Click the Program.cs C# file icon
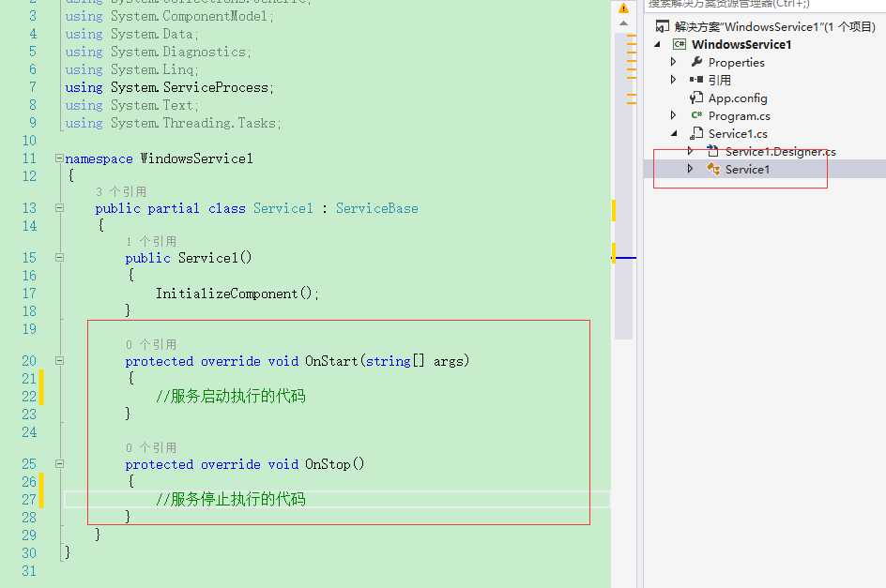This screenshot has height=588, width=886. 696,115
